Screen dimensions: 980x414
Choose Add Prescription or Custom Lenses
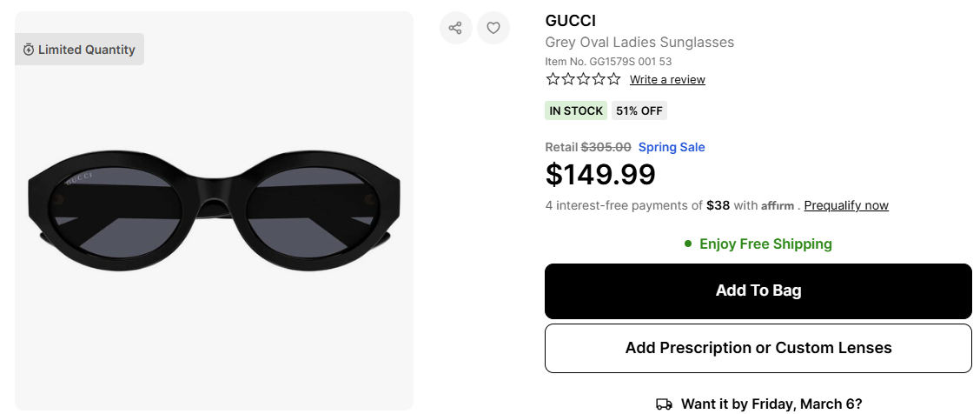[758, 348]
